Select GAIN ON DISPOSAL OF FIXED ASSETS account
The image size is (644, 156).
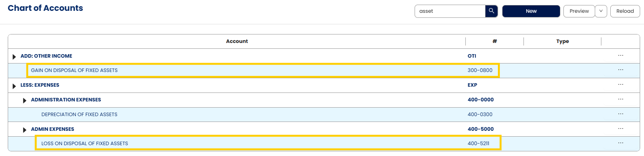coord(74,70)
